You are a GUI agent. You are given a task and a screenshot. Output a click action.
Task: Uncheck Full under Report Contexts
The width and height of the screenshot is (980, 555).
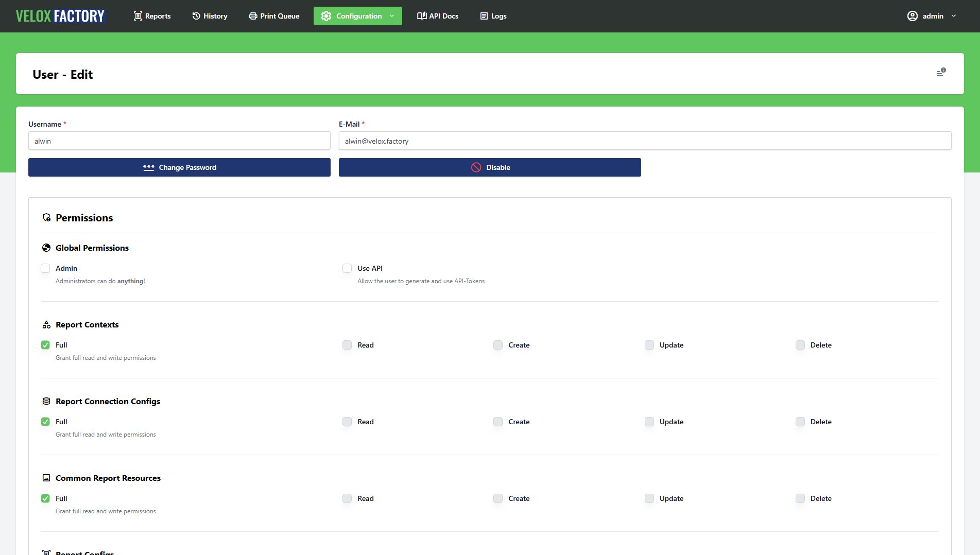click(x=45, y=345)
